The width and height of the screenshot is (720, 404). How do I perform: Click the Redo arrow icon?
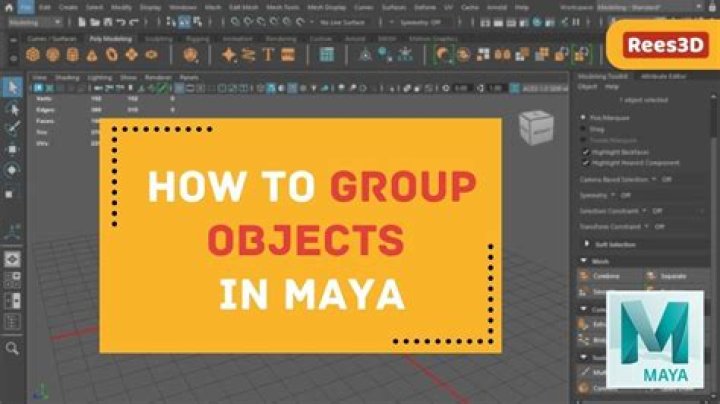(x=134, y=22)
